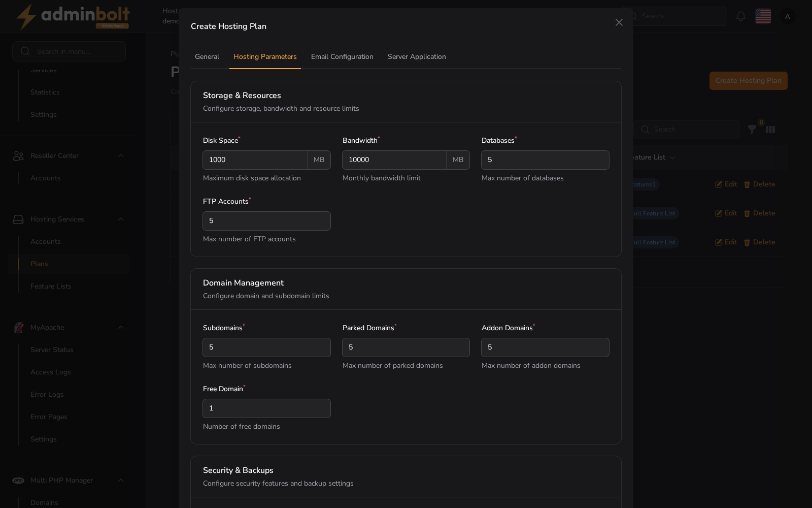This screenshot has height=508, width=812.
Task: Edit the Bandwidth input field
Action: [394, 160]
